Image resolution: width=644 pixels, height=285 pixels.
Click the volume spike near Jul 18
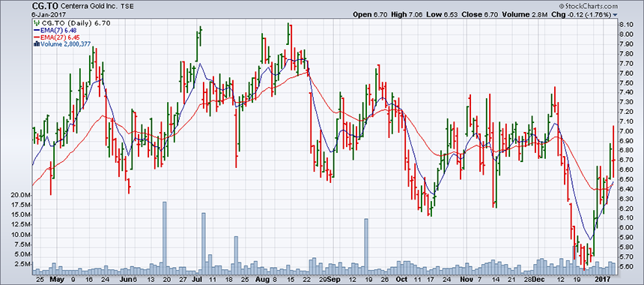click(236, 256)
